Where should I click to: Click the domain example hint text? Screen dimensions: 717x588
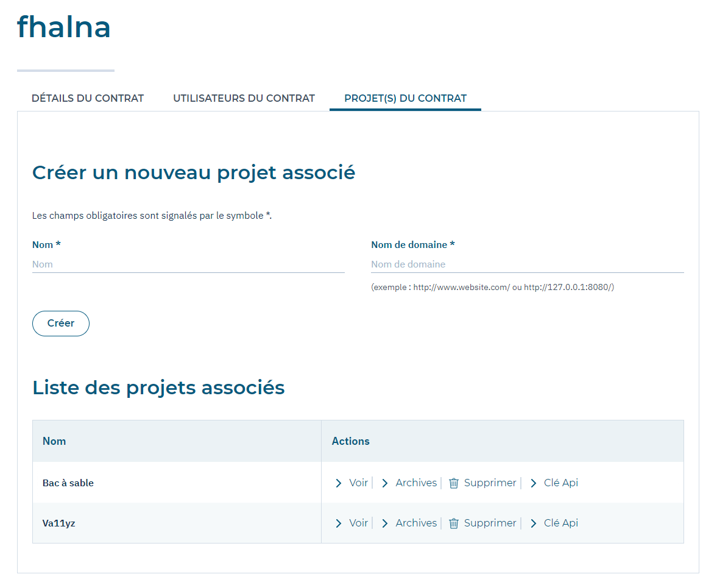492,287
